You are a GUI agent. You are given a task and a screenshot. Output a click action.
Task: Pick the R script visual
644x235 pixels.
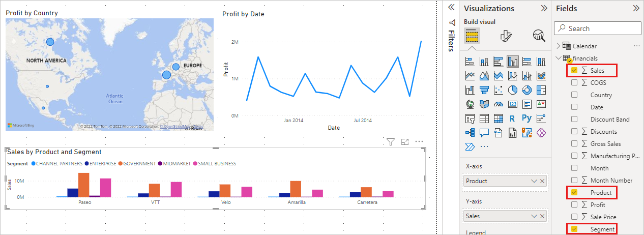point(513,119)
